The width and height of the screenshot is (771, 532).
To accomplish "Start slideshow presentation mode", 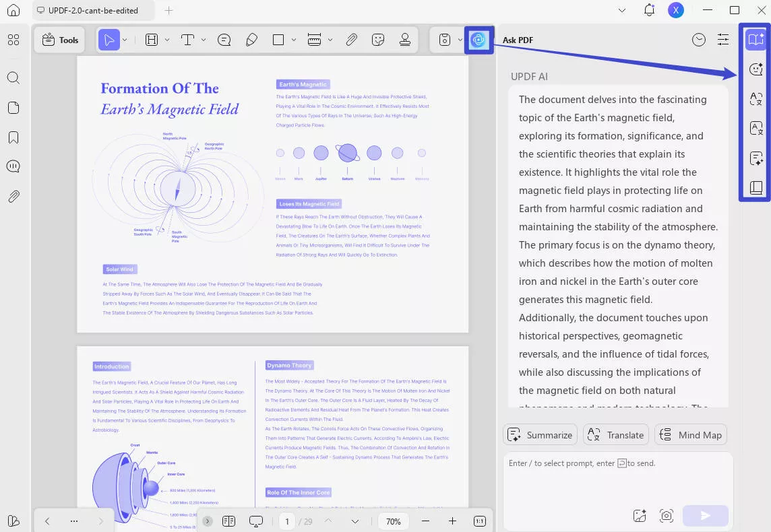I will click(255, 521).
